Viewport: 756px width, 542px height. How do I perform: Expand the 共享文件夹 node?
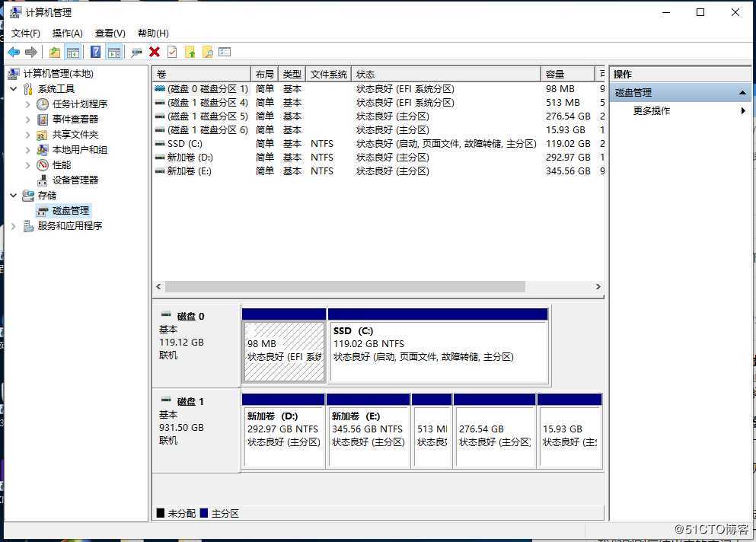27,135
